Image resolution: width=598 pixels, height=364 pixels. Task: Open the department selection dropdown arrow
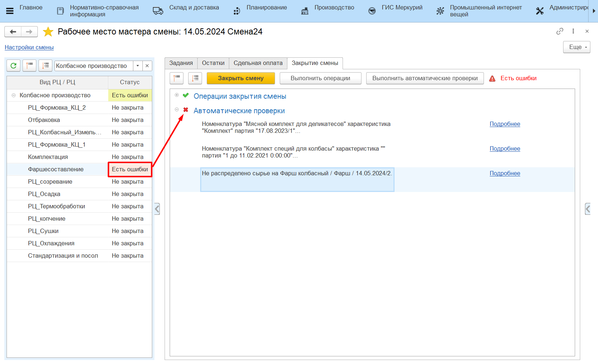[x=138, y=66]
